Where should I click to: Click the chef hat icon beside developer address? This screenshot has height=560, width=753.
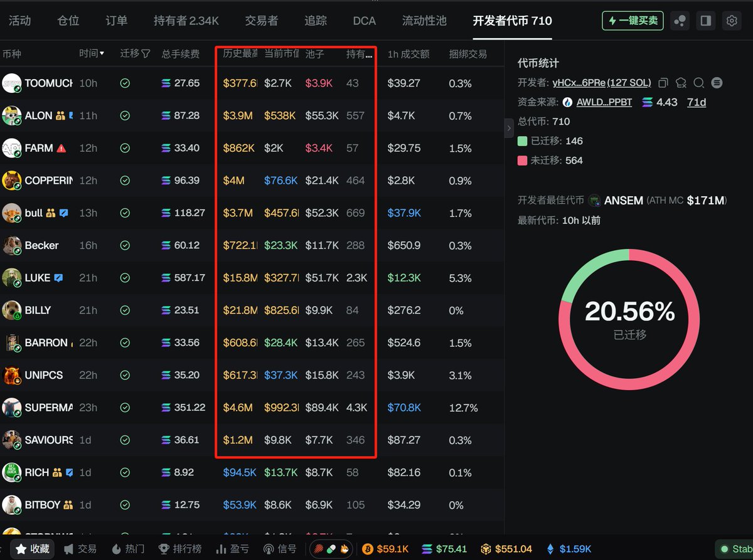coord(681,83)
